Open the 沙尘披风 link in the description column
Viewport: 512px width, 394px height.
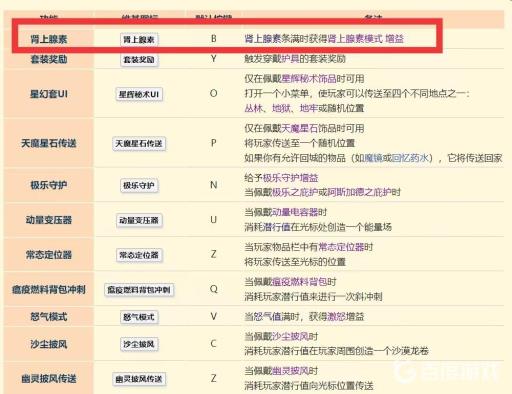tap(290, 336)
